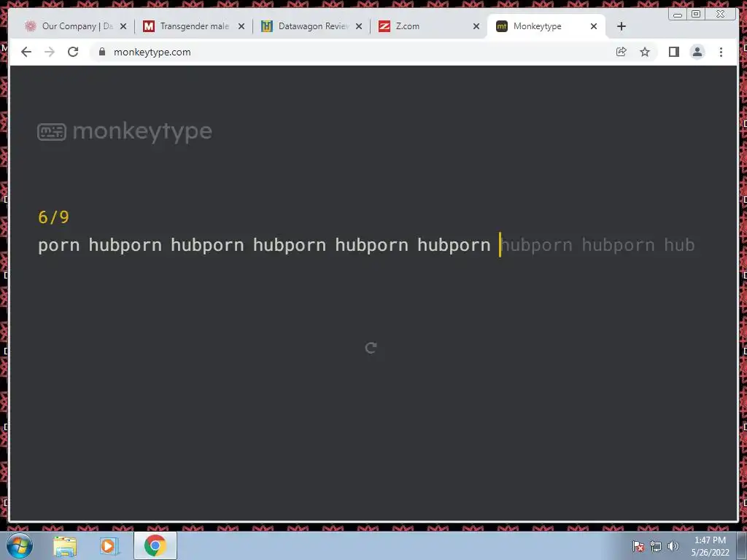Open Windows Explorer from taskbar
This screenshot has width=747, height=560.
tap(65, 545)
